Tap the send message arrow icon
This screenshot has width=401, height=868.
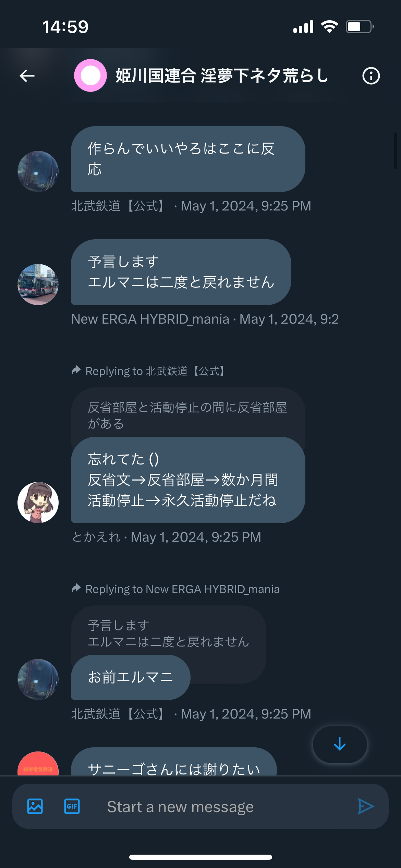coord(366,806)
